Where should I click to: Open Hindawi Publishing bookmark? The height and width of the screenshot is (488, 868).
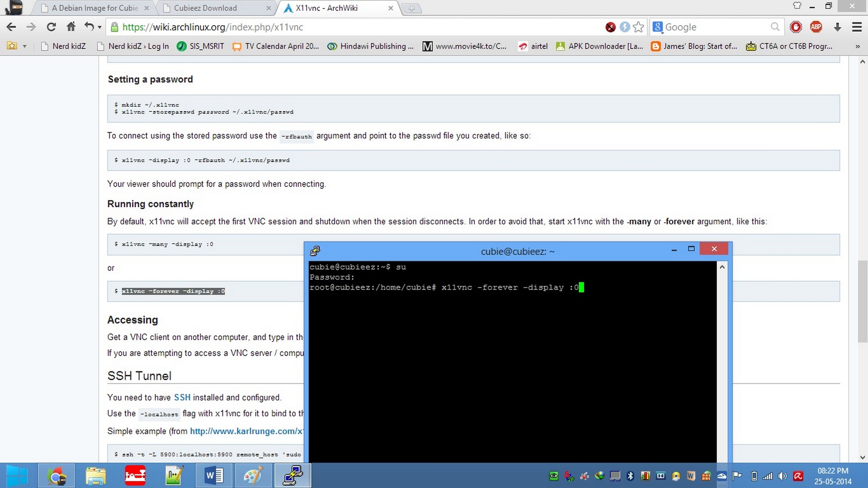pyautogui.click(x=371, y=46)
